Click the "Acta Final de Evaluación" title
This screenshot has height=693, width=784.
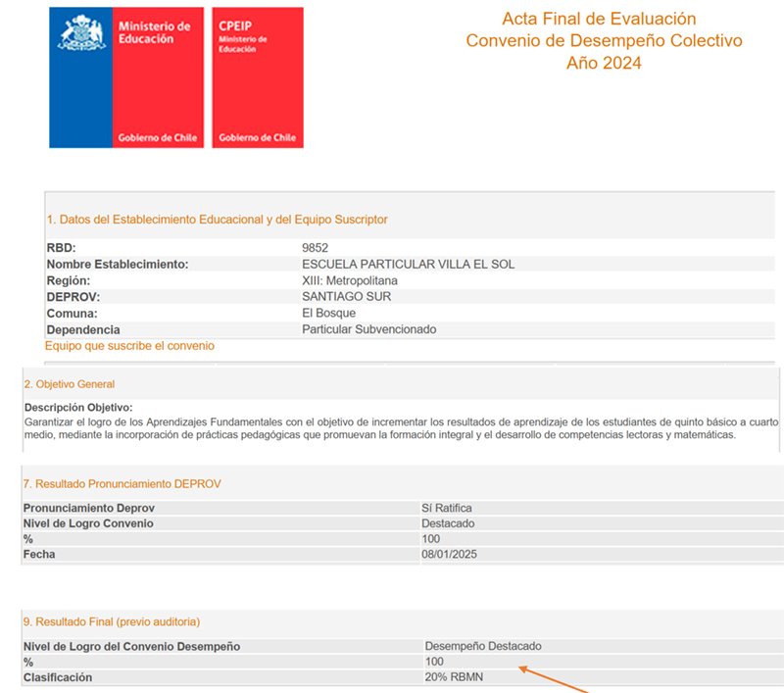pos(599,19)
